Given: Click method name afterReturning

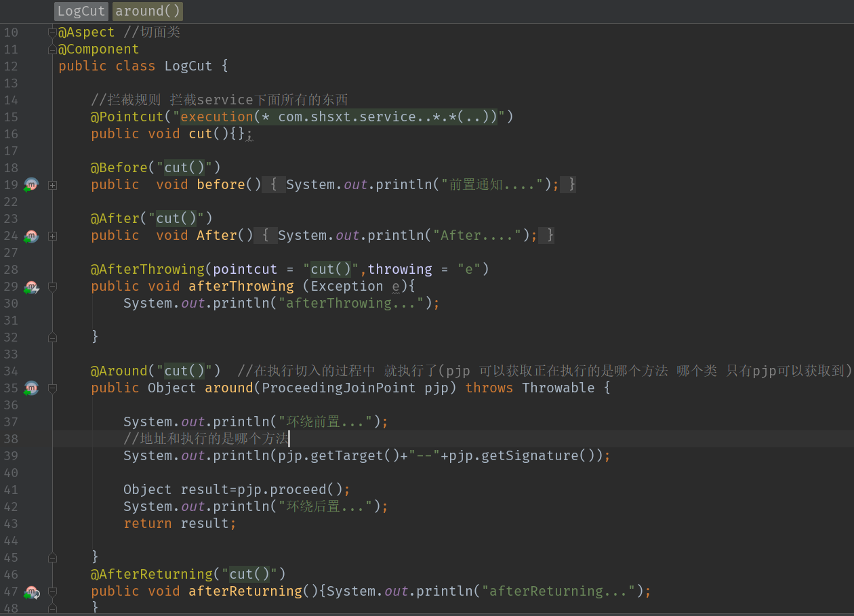Looking at the screenshot, I should [x=245, y=591].
